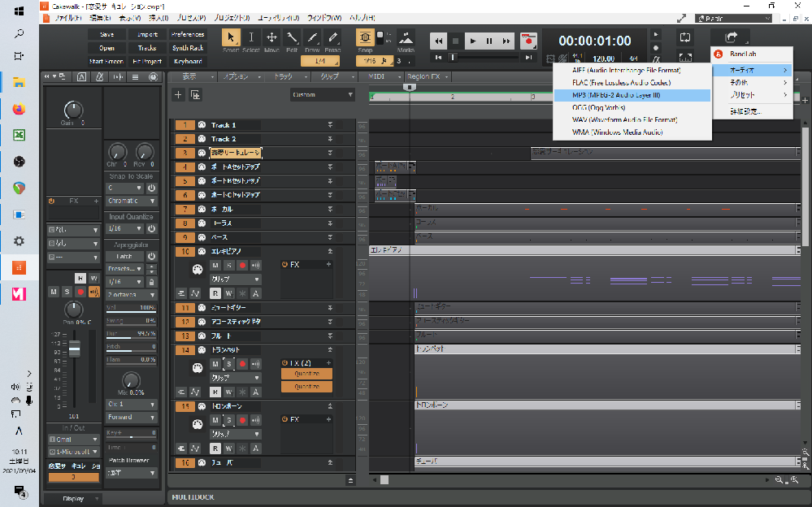Adjust the inspector volume fader
Viewport: 812px width, 507px height.
pyautogui.click(x=75, y=349)
